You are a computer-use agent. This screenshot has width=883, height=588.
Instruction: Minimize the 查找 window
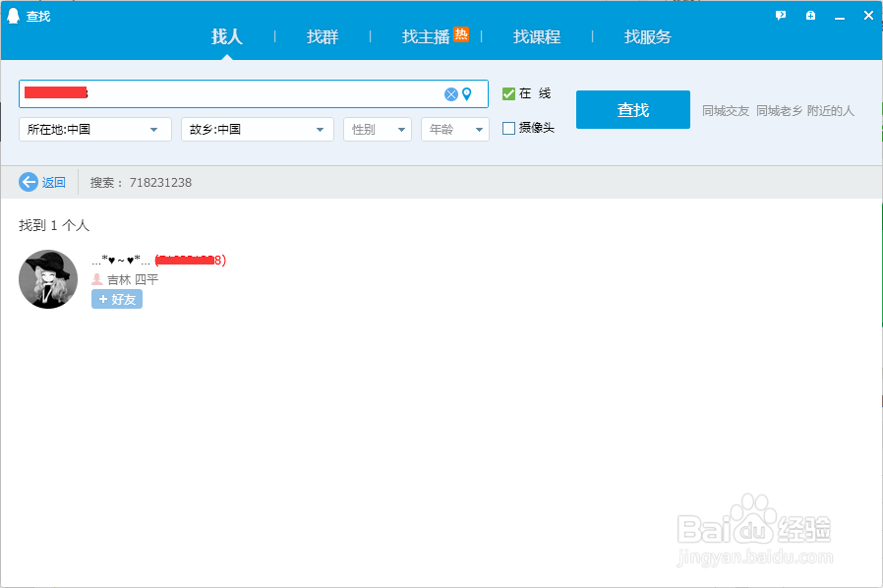click(840, 17)
